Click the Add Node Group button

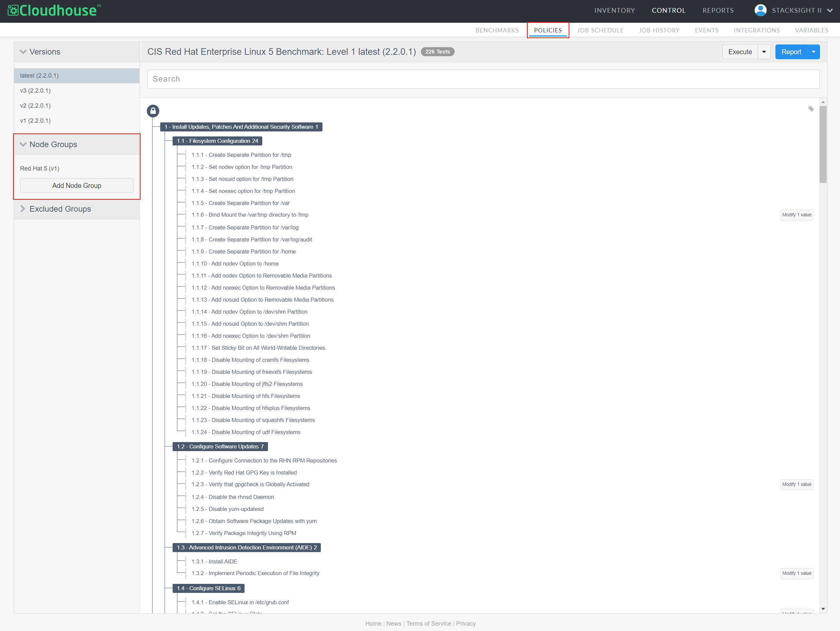click(77, 186)
